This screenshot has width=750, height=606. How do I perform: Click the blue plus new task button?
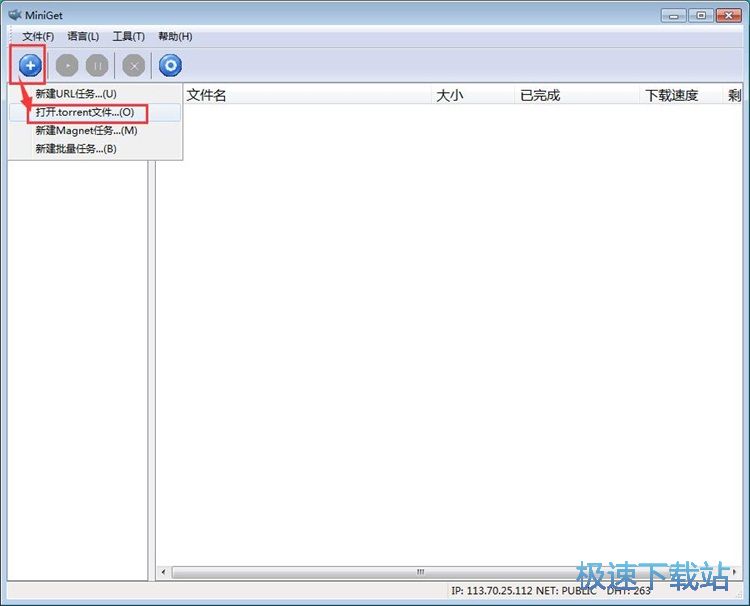point(30,65)
